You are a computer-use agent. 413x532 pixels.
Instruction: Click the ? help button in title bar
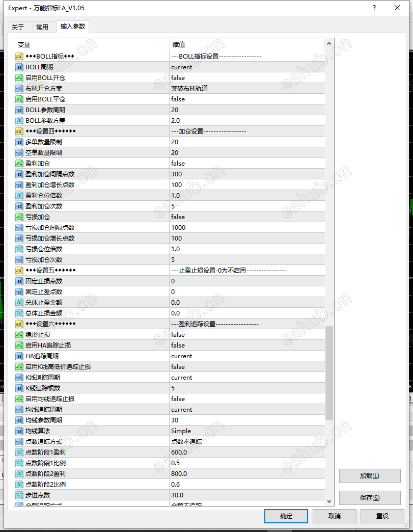point(374,8)
